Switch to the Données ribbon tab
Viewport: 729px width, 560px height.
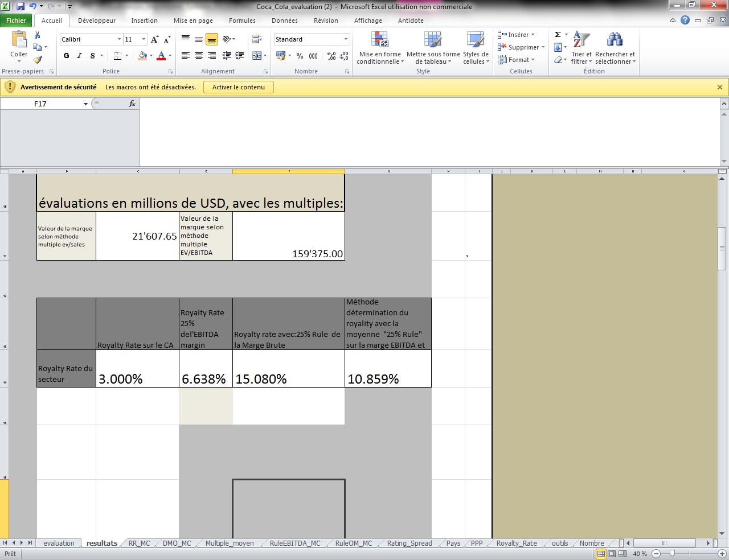tap(285, 20)
